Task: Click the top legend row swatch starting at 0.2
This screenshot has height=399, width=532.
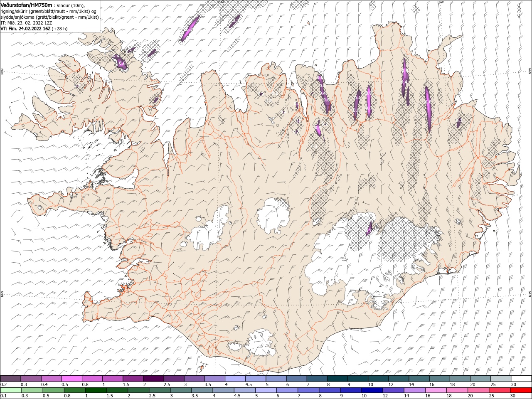Action: (x=10, y=379)
